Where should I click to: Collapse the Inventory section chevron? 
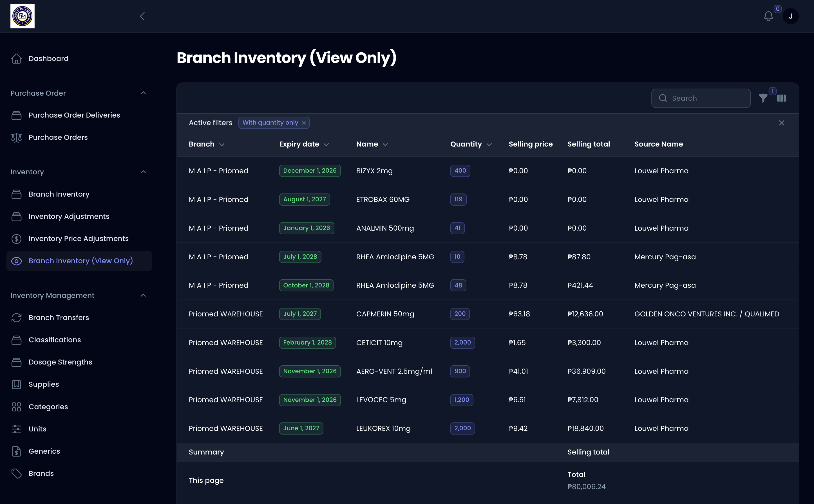point(143,172)
